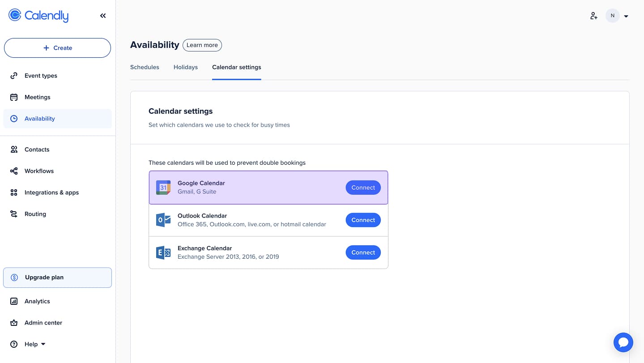Click the invite user icon
This screenshot has width=644, height=363.
(x=594, y=16)
